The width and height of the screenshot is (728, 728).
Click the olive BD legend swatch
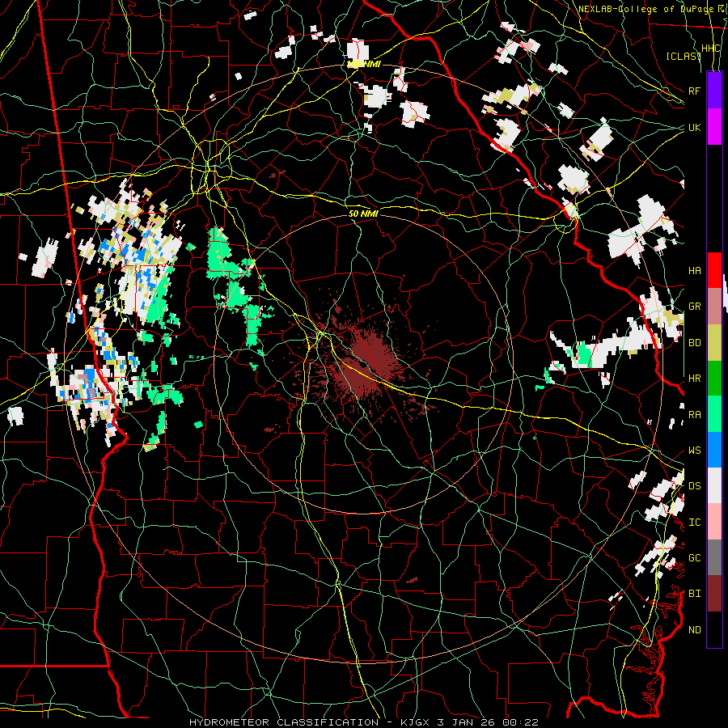(714, 343)
